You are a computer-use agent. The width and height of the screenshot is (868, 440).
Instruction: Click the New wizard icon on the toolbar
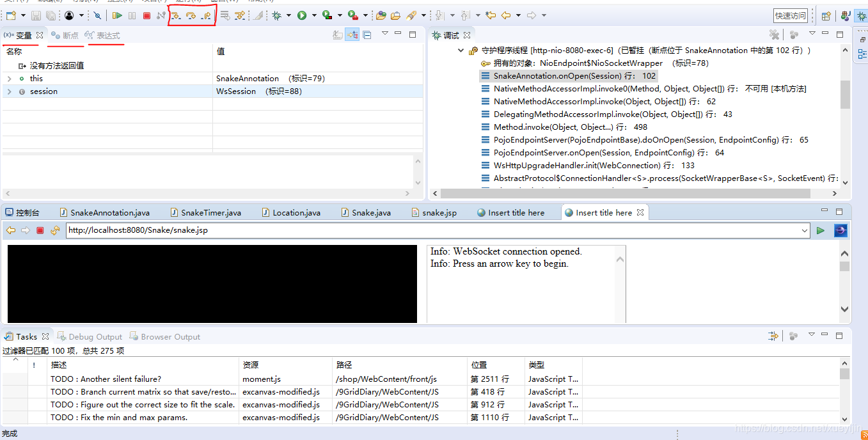click(10, 15)
